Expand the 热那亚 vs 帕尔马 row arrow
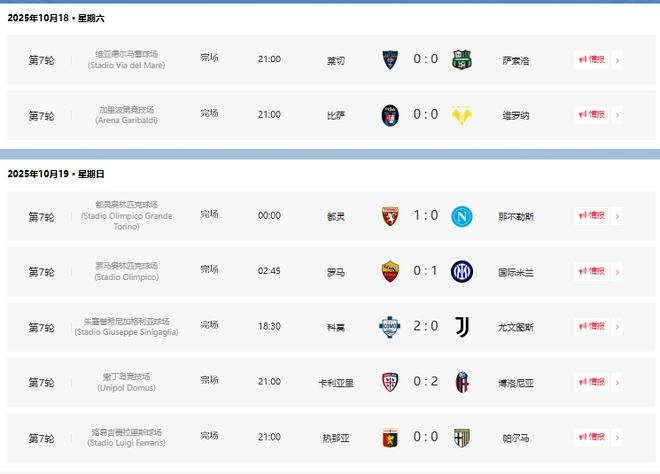Image resolution: width=660 pixels, height=474 pixels. coord(617,437)
